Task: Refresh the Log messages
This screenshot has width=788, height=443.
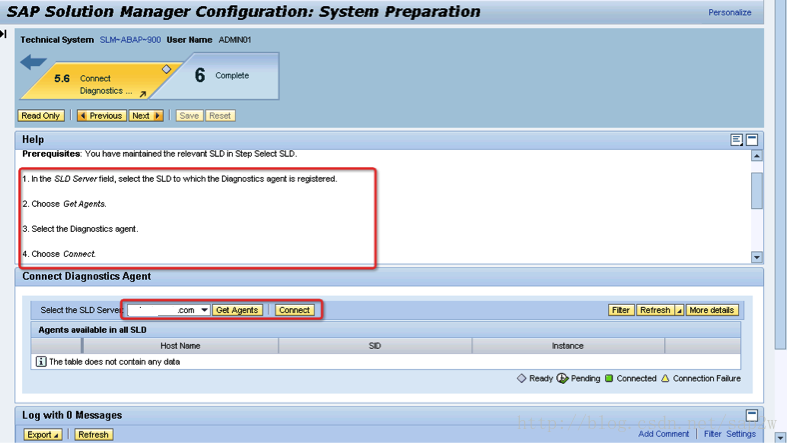Action: click(x=93, y=434)
